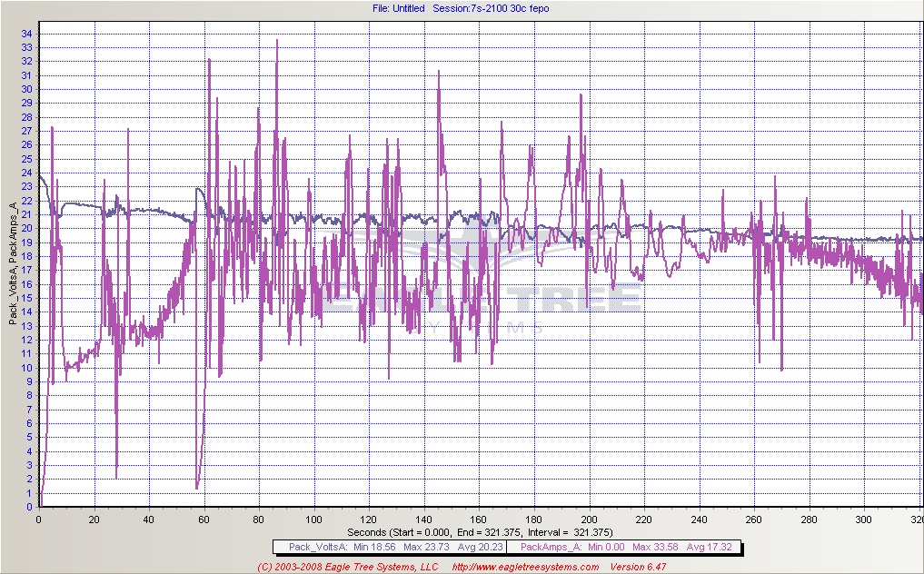Click the Pack_VoltsA Min 18.56 value

(x=372, y=547)
